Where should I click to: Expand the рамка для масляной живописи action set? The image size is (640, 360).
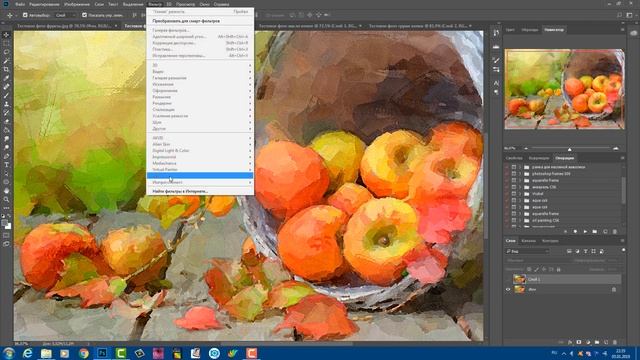pyautogui.click(x=520, y=167)
